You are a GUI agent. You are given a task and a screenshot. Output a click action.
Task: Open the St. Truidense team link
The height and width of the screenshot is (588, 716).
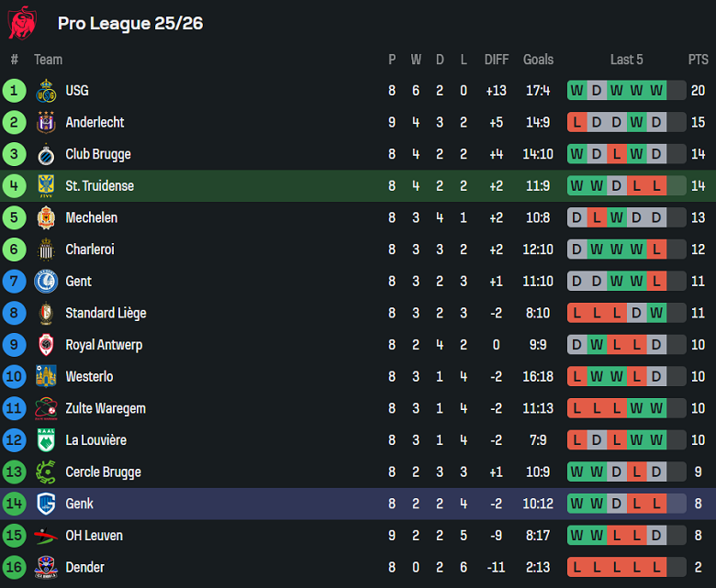pos(99,186)
